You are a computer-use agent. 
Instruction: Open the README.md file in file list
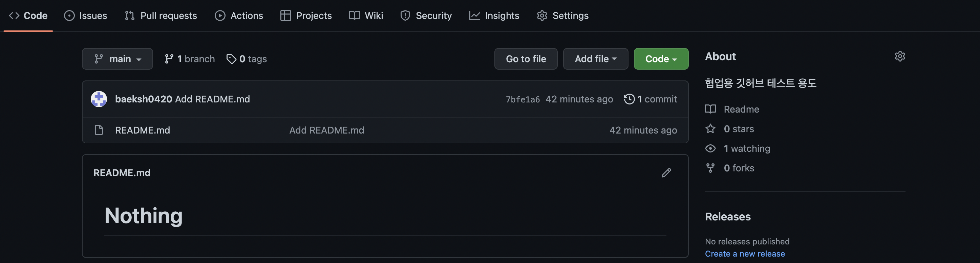[142, 130]
